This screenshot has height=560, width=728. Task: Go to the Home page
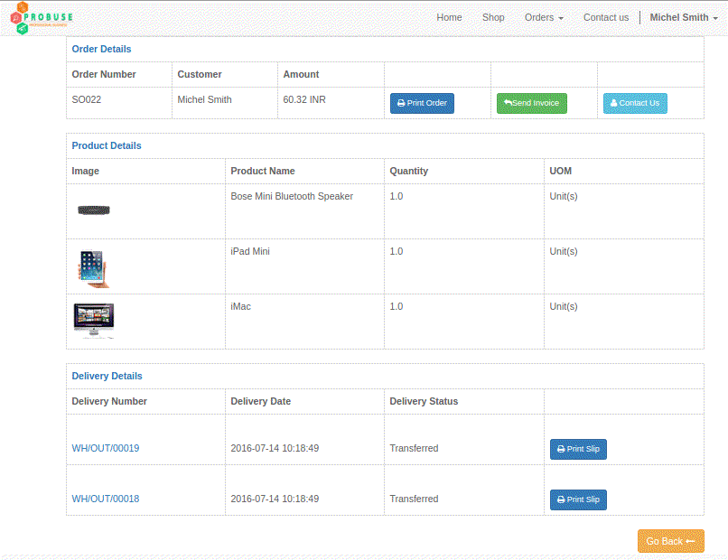(449, 17)
